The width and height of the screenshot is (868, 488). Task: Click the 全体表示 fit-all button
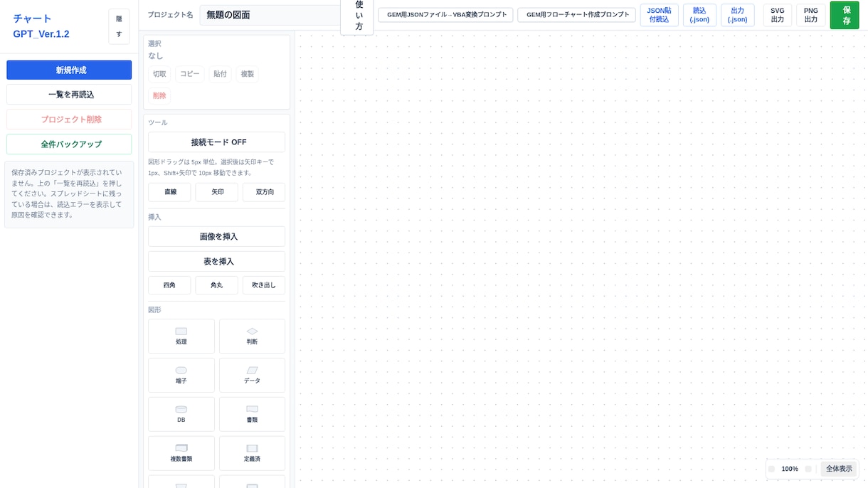point(839,469)
